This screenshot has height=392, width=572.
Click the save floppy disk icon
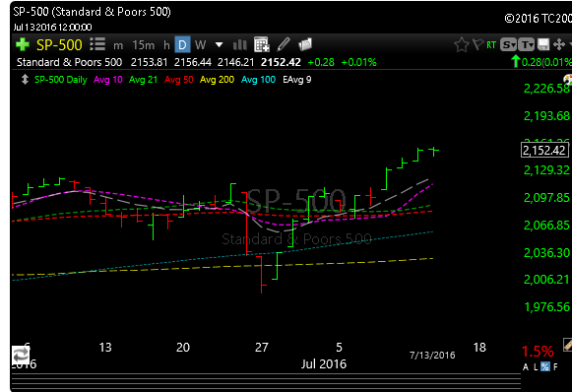(x=543, y=45)
